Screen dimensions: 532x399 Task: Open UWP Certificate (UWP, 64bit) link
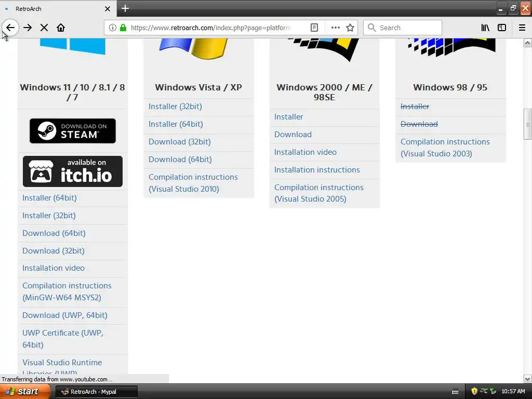[63, 339]
